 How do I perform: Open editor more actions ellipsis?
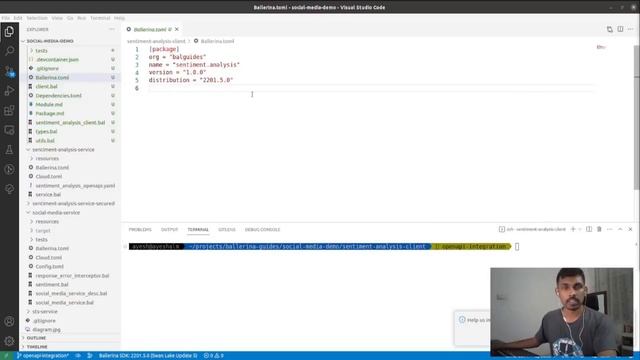click(x=631, y=29)
